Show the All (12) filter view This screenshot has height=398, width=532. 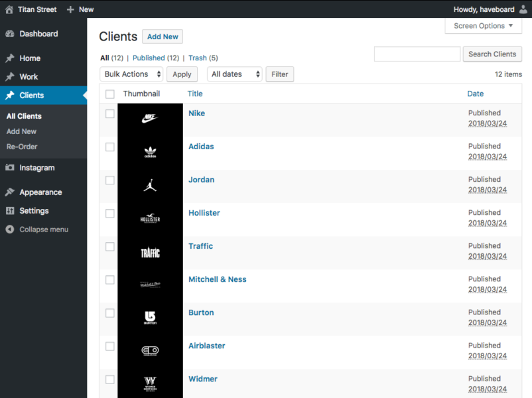click(111, 58)
